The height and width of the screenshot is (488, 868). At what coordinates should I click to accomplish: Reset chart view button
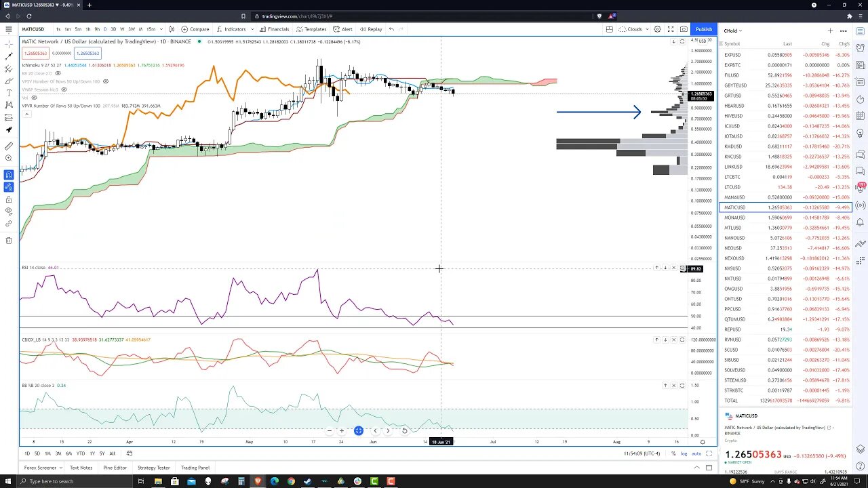404,430
